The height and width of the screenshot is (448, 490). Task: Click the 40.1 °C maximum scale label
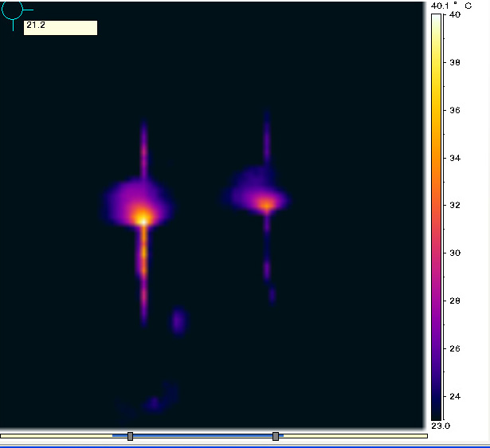click(x=451, y=6)
